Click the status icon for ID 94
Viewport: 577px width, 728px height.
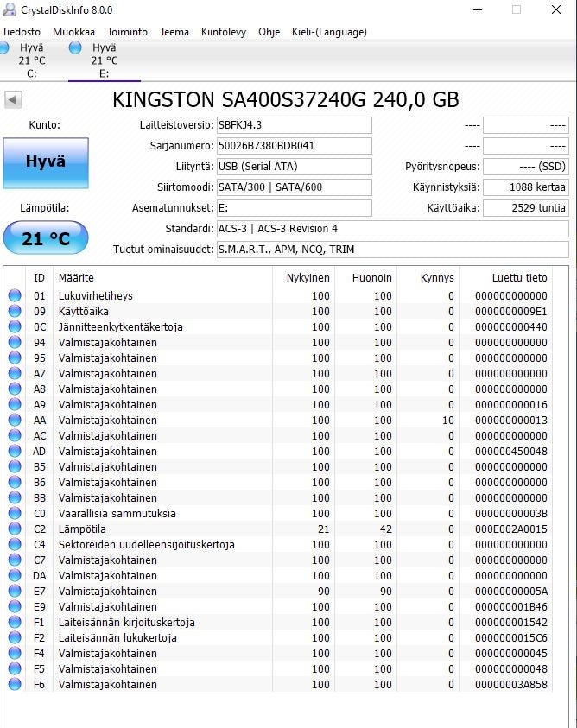pyautogui.click(x=15, y=342)
